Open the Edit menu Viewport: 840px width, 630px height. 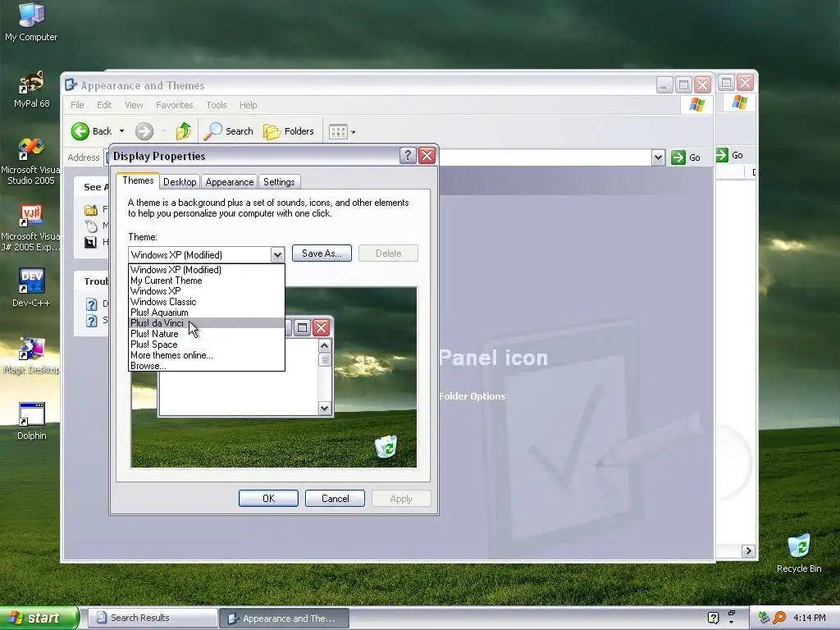click(104, 105)
